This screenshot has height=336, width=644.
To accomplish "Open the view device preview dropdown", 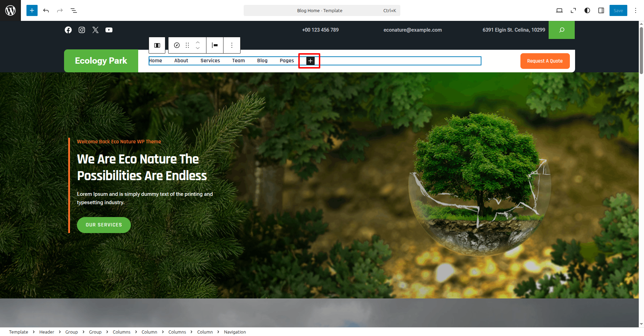I will point(559,10).
